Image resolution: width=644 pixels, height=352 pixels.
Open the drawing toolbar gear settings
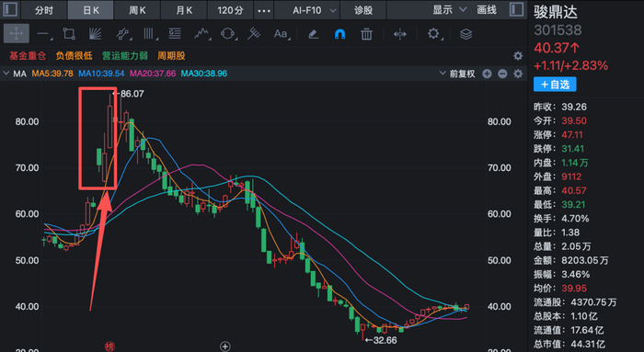tap(433, 34)
